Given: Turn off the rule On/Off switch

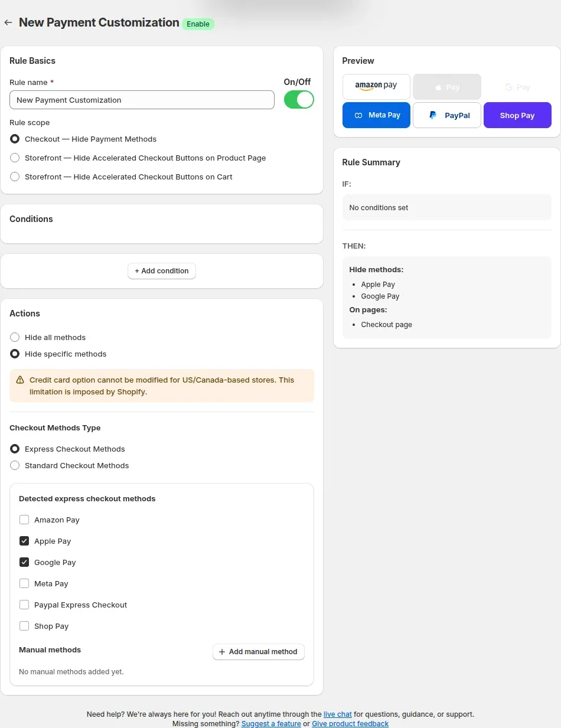Looking at the screenshot, I should point(299,100).
